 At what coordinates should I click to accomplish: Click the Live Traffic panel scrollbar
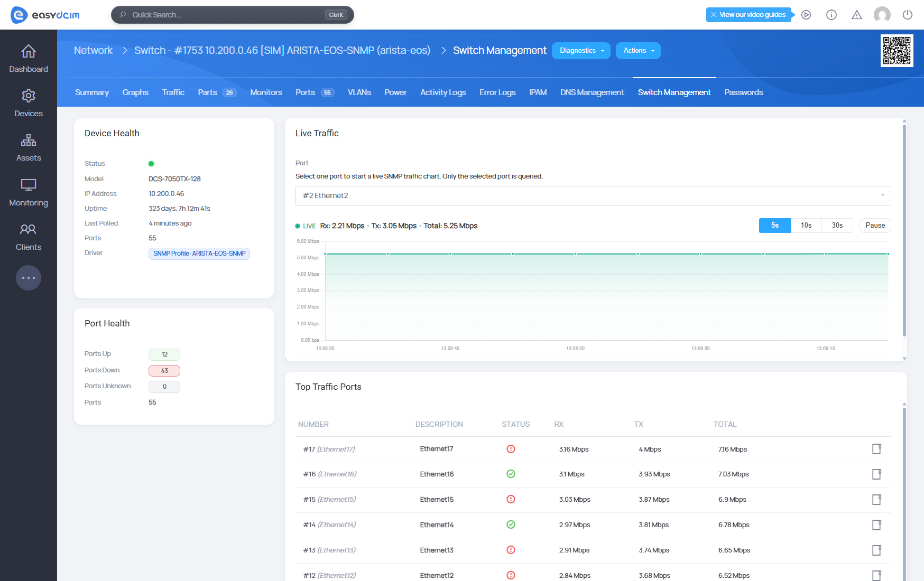(x=904, y=230)
